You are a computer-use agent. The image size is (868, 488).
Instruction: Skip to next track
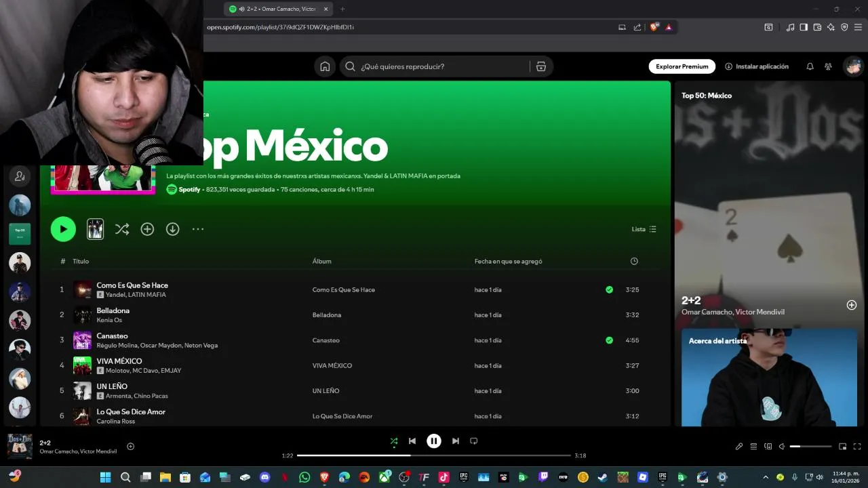[456, 441]
